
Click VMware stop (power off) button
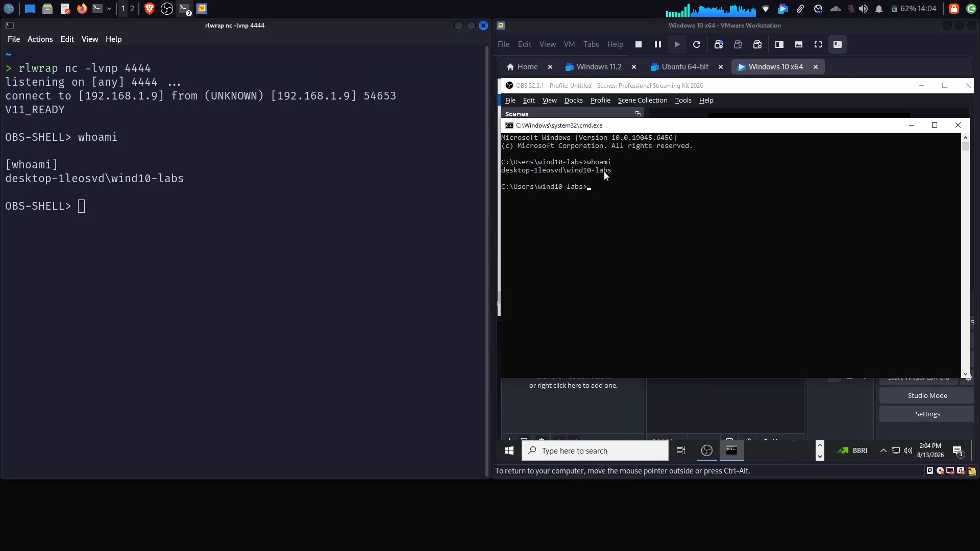click(638, 44)
